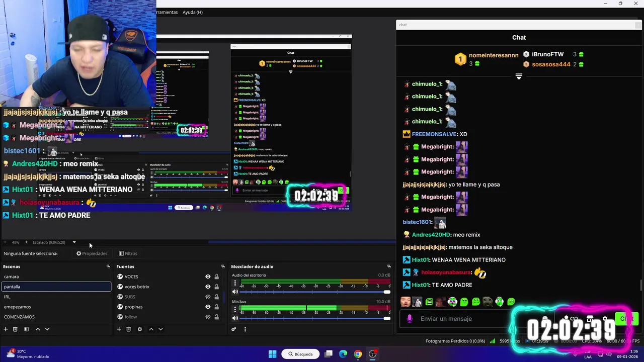Zoom out preview with the minus icon
Screen dimensions: 644x362
[5, 242]
